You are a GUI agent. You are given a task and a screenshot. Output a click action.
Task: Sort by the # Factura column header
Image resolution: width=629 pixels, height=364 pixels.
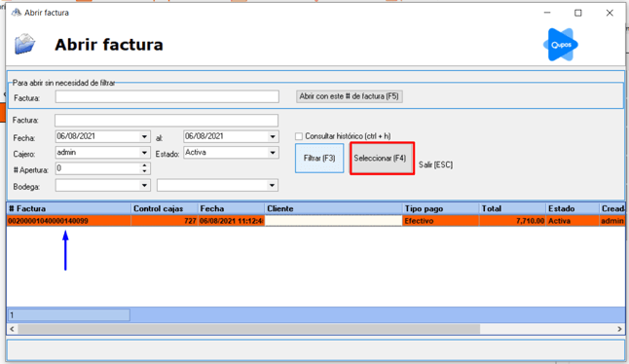[x=68, y=208]
